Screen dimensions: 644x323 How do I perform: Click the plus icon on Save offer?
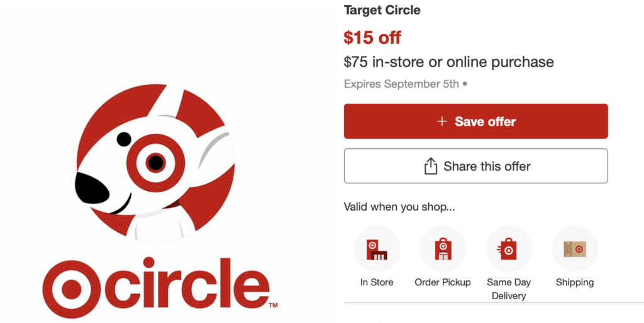(441, 121)
